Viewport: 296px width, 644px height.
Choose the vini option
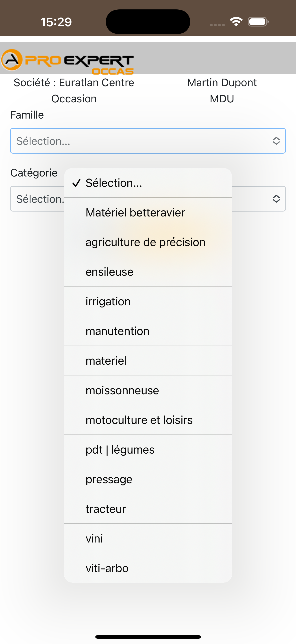pyautogui.click(x=148, y=538)
